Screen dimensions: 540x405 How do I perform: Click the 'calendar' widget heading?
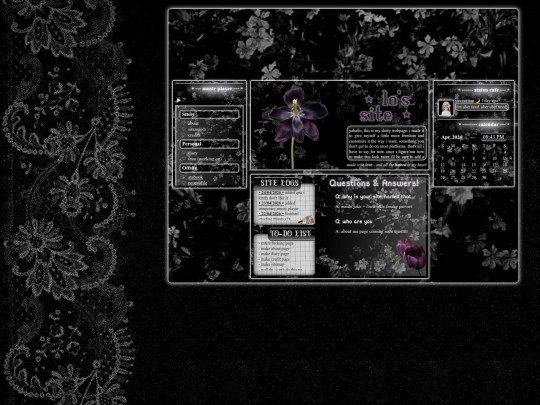click(x=488, y=124)
